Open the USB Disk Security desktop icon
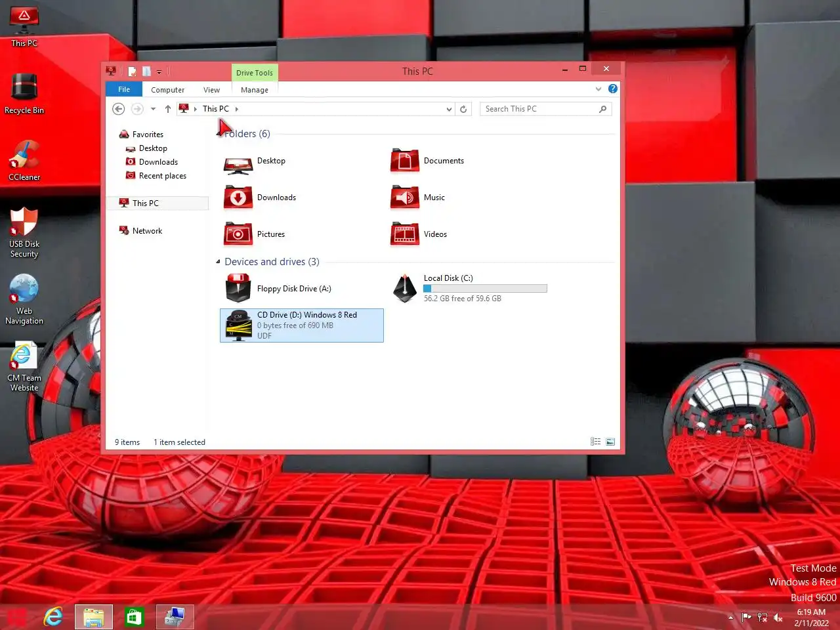 pyautogui.click(x=24, y=232)
